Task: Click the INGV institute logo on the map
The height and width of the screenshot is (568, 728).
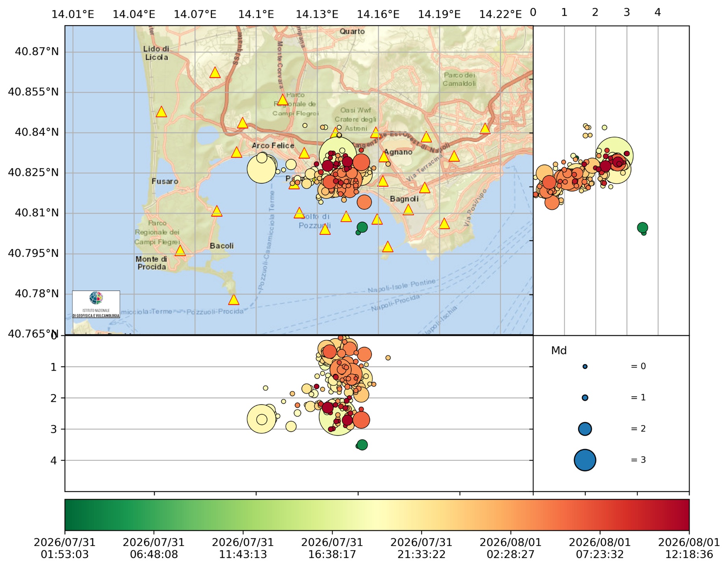Action: pyautogui.click(x=96, y=304)
